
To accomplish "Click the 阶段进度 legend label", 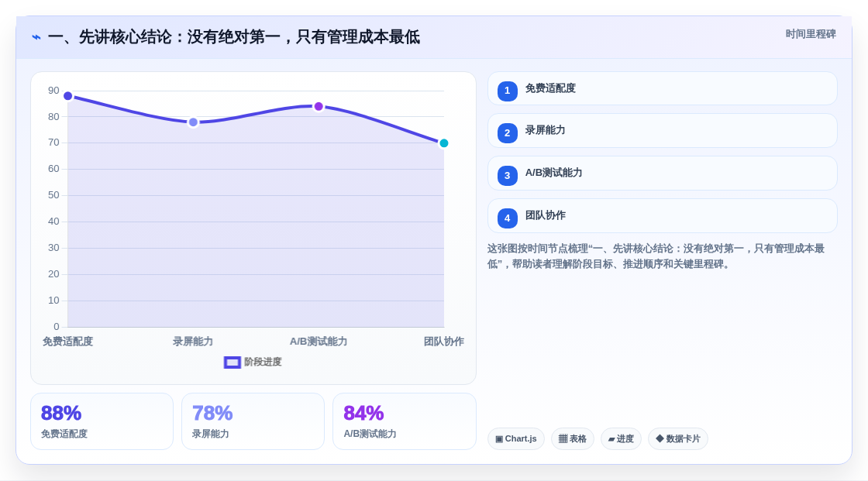I will point(263,362).
